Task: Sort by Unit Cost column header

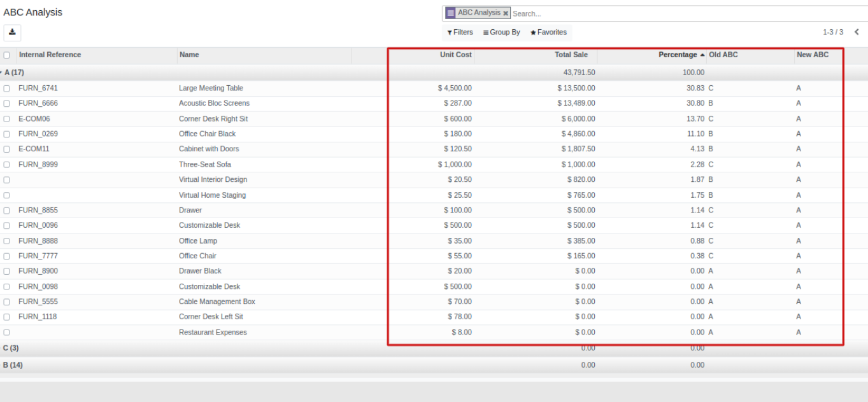Action: coord(455,55)
